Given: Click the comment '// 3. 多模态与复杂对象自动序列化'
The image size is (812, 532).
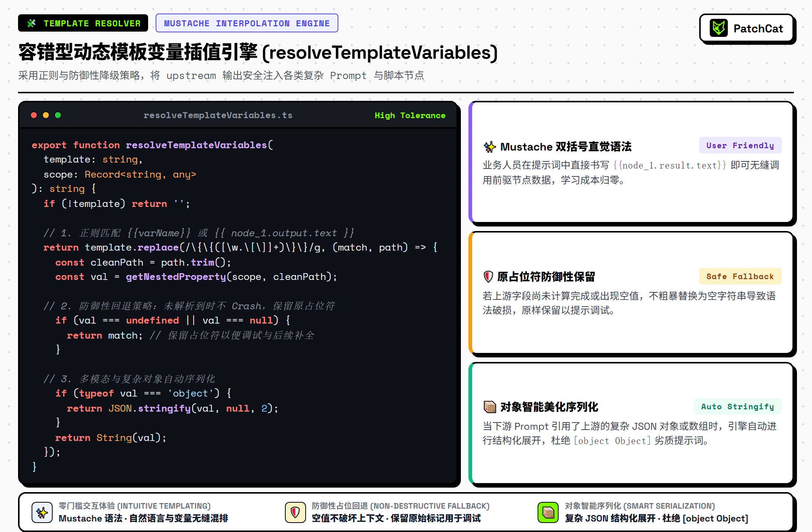Looking at the screenshot, I should pos(129,379).
